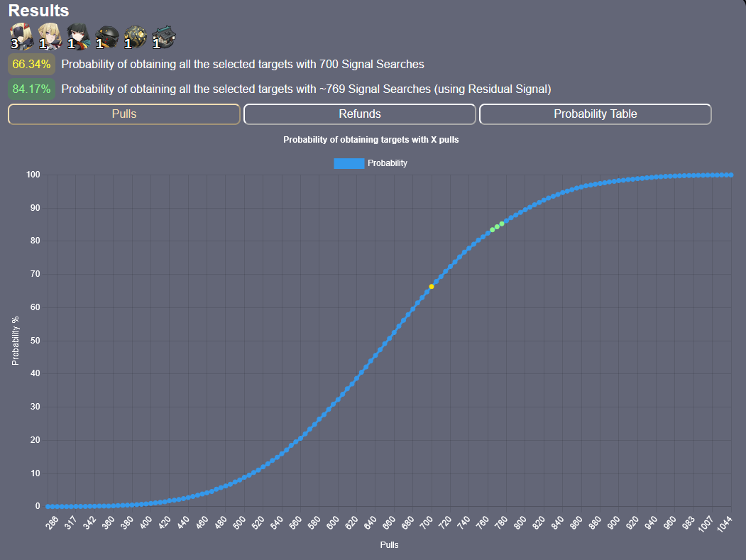Click the masked blonde character icon with count 3
Screen dimensions: 746x560
click(x=21, y=36)
